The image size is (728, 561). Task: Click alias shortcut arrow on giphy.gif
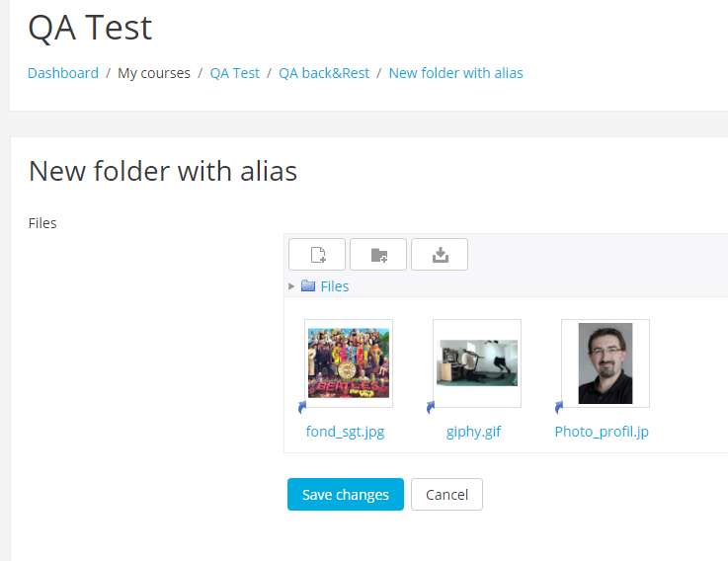coord(431,407)
